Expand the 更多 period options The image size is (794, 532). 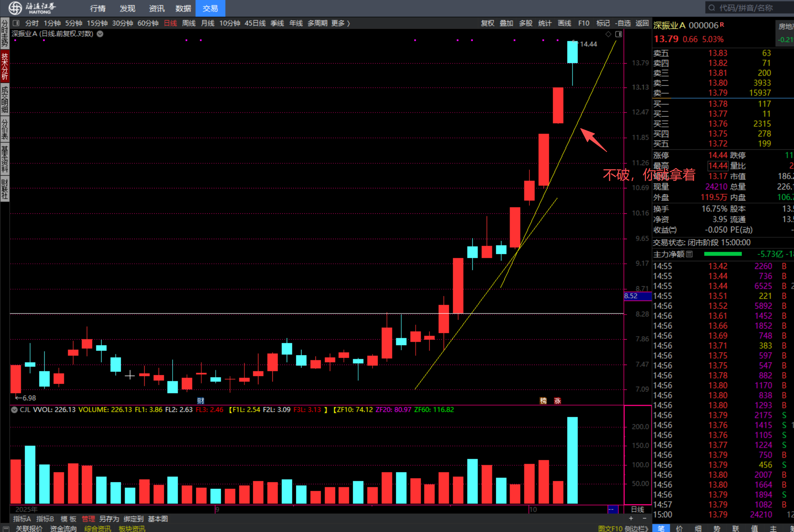click(x=340, y=23)
